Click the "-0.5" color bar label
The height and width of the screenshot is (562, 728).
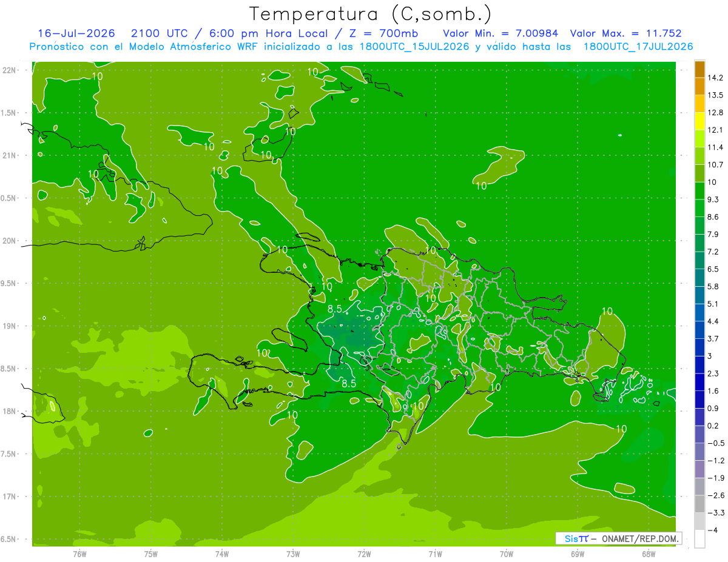pos(715,443)
